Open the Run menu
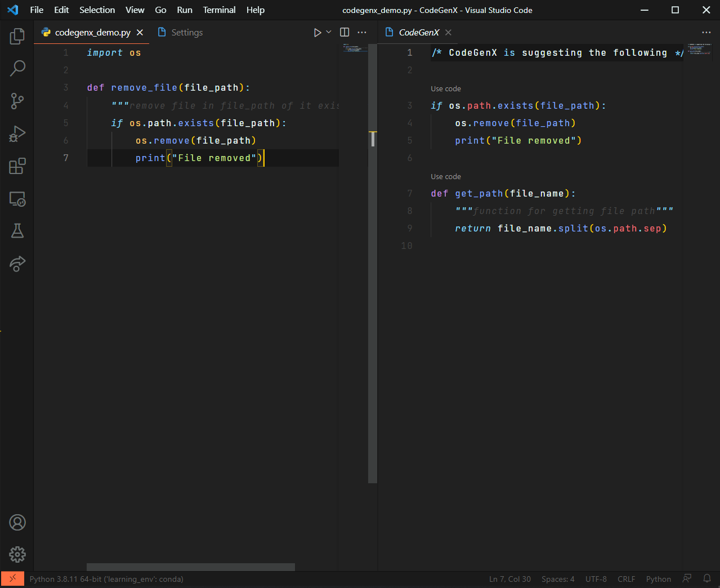 point(185,10)
